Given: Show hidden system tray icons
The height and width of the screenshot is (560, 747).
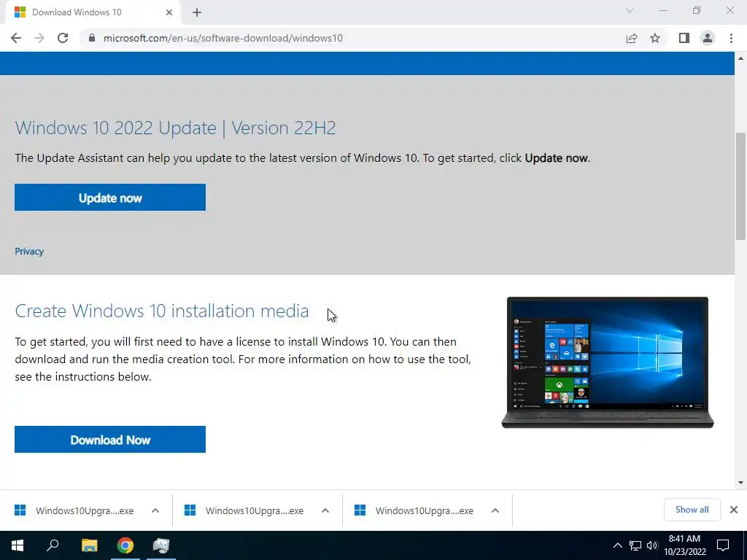Looking at the screenshot, I should click(617, 545).
